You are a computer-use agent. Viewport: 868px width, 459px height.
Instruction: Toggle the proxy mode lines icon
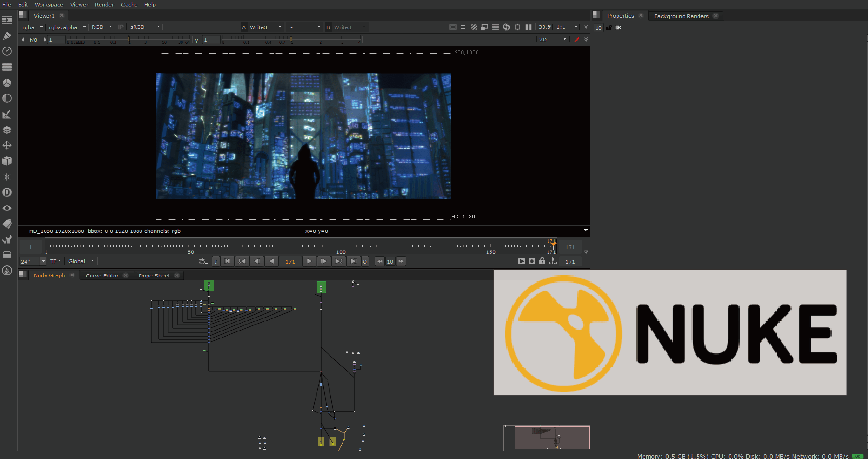coord(495,27)
